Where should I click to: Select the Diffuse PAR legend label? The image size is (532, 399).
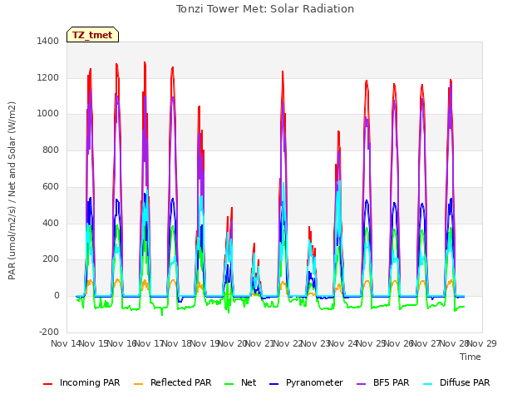pos(465,382)
